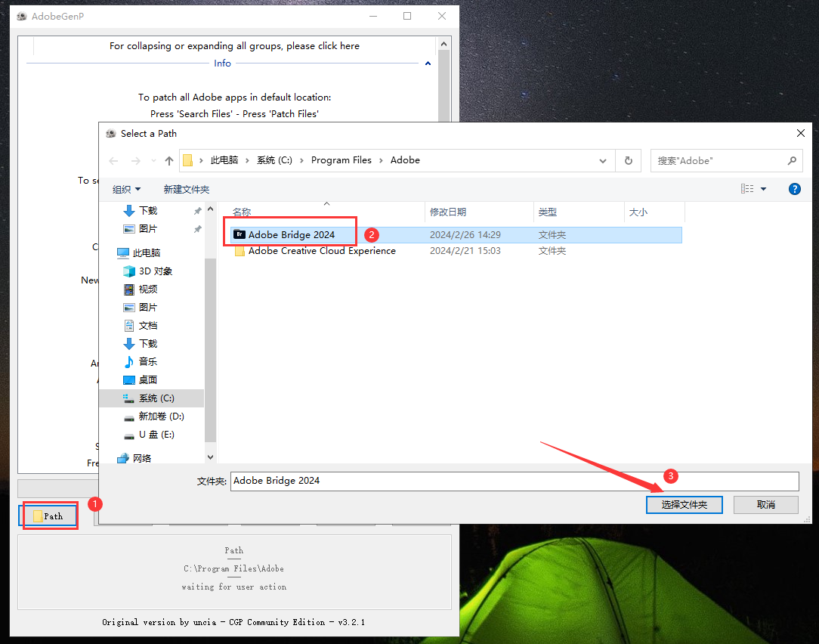The height and width of the screenshot is (644, 819).
Task: Click the 取消 button
Action: pyautogui.click(x=765, y=504)
